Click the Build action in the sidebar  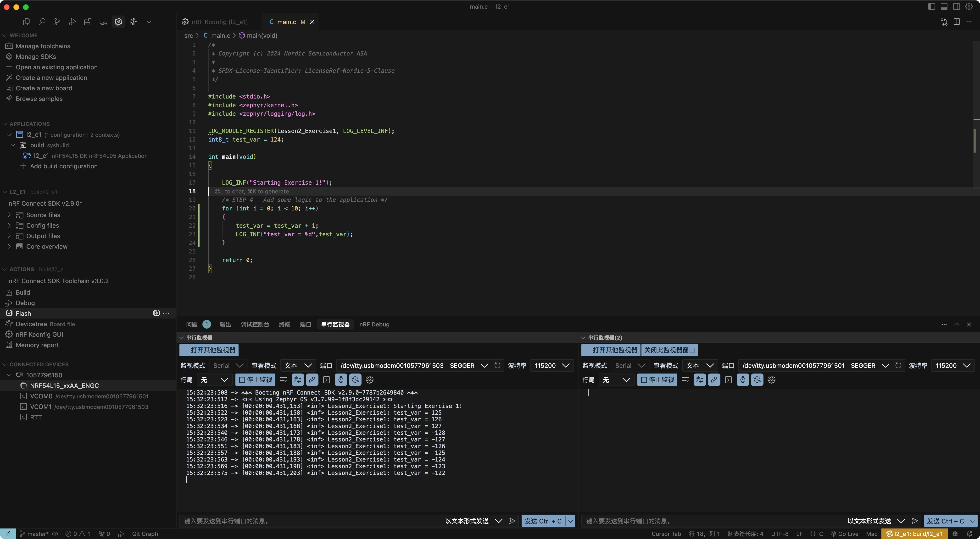(x=23, y=292)
